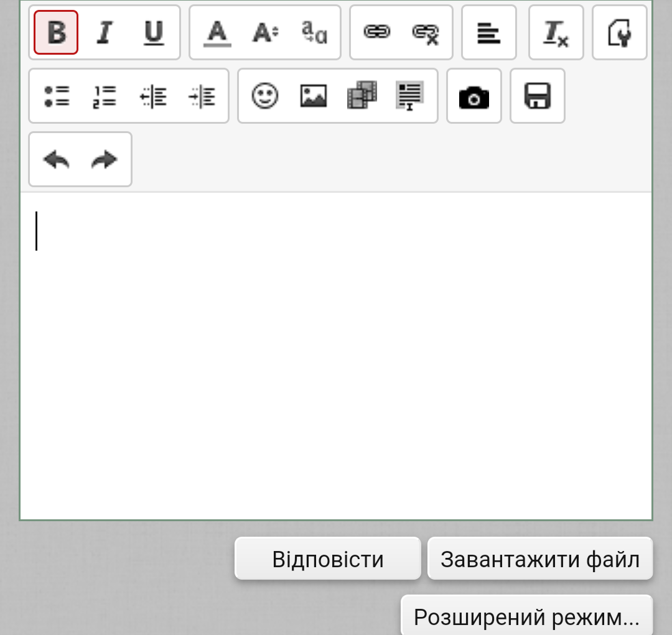Open the font family dropdown
This screenshot has width=672, height=635.
tap(314, 32)
